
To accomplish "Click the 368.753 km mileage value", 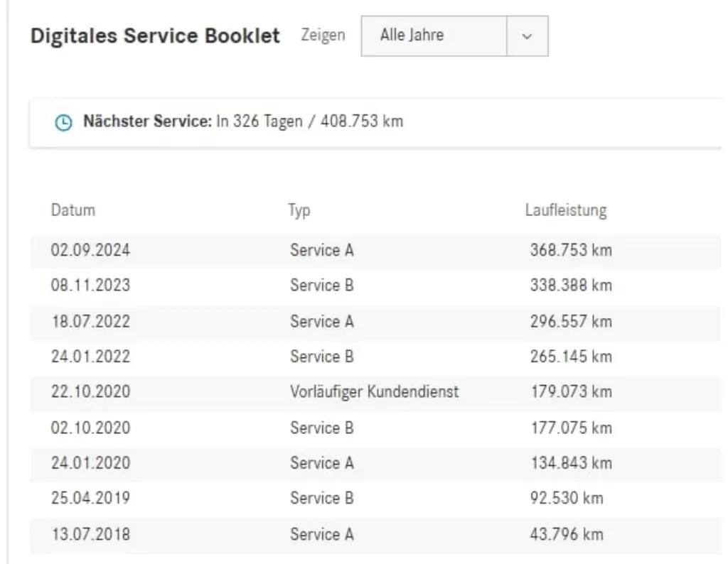I will [571, 251].
